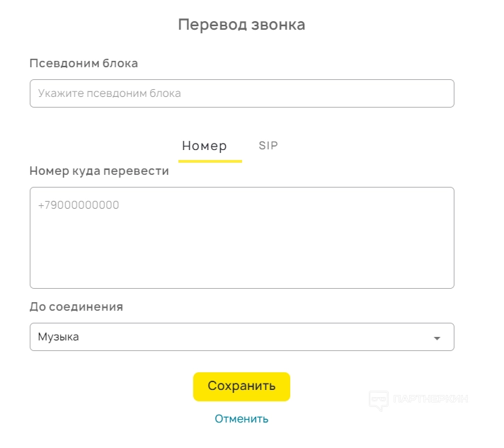Click the Отменить link

[x=241, y=418]
